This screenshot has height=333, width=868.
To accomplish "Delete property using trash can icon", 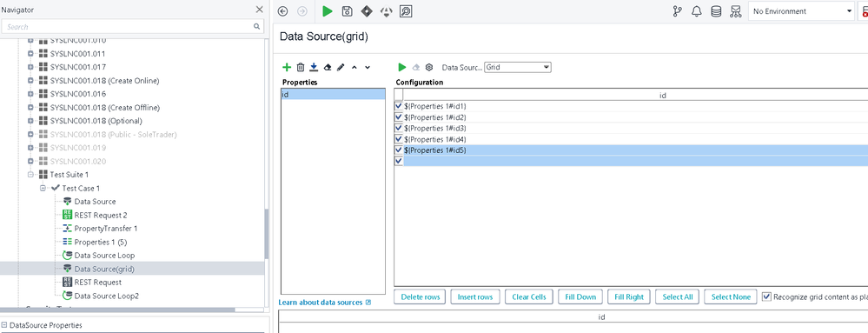I will coord(301,67).
